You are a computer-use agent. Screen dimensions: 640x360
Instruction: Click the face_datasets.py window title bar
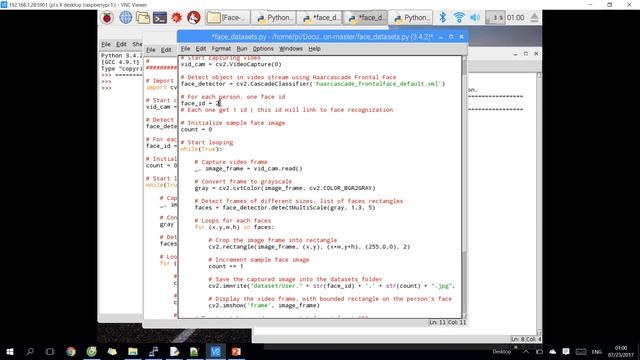pyautogui.click(x=322, y=37)
